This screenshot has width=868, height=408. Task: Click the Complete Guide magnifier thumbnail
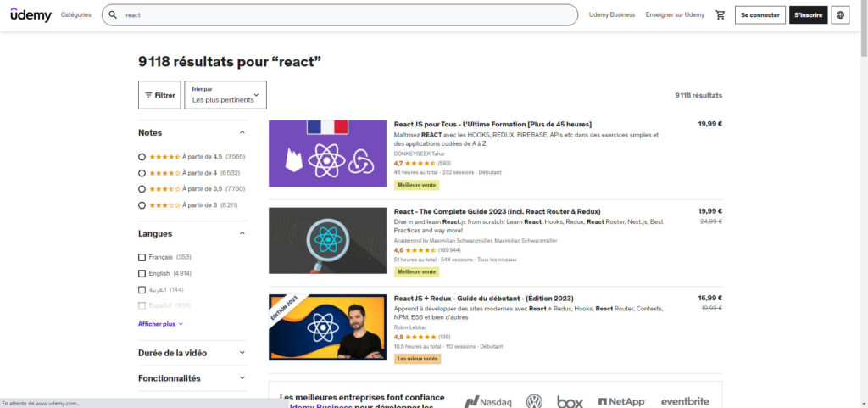(328, 240)
